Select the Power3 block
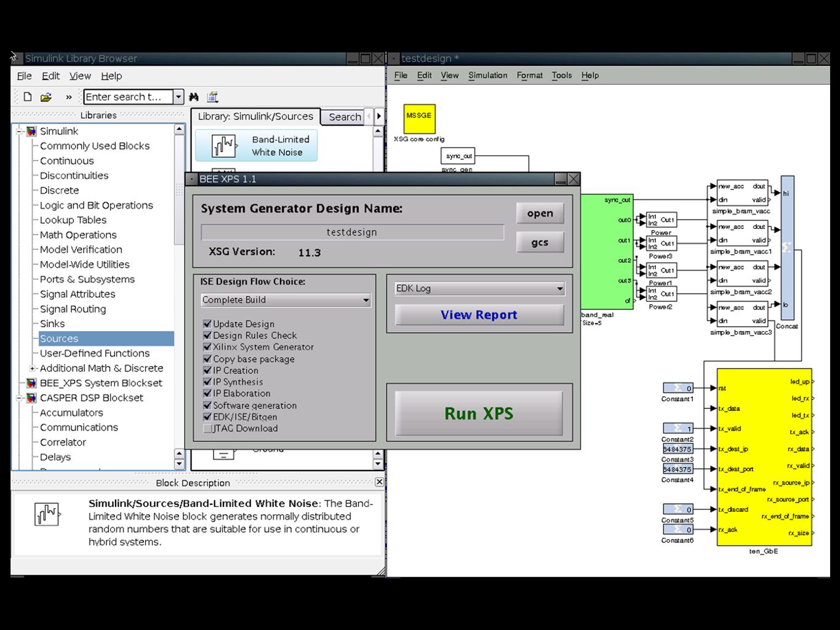The width and height of the screenshot is (840, 630). pyautogui.click(x=661, y=244)
